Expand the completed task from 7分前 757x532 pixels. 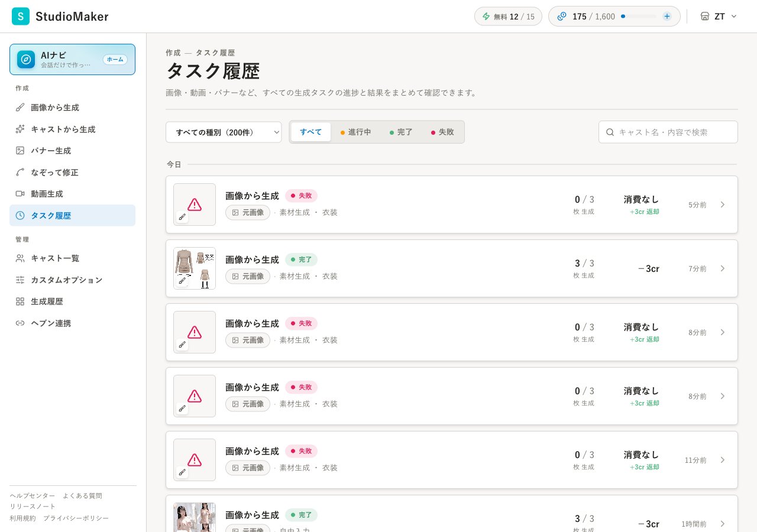(722, 268)
